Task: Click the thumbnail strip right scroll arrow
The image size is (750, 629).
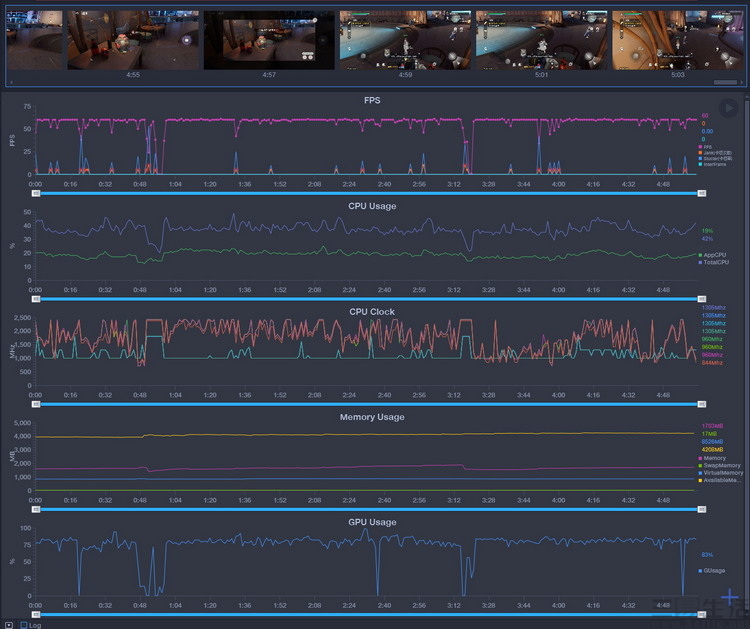Action: tap(741, 82)
